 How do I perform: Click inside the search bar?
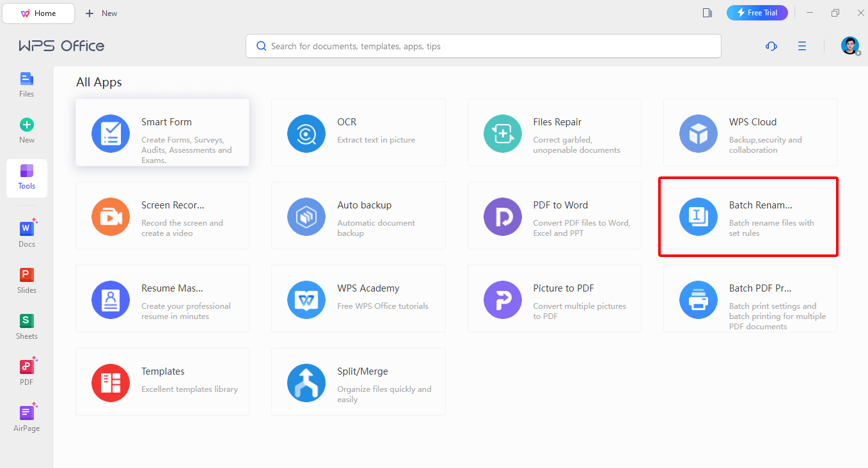(483, 45)
